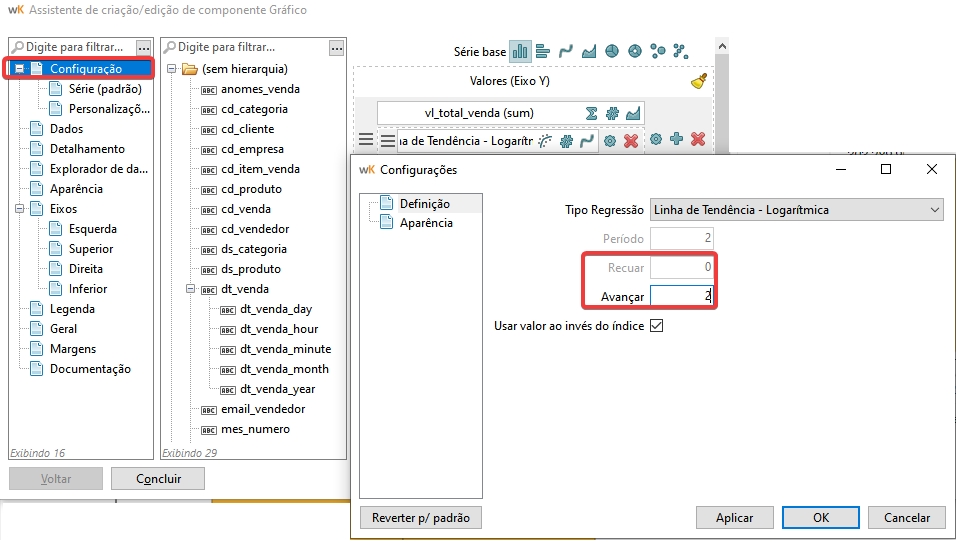Open the Legenda section in the left tree
The image size is (960, 543).
pos(72,309)
